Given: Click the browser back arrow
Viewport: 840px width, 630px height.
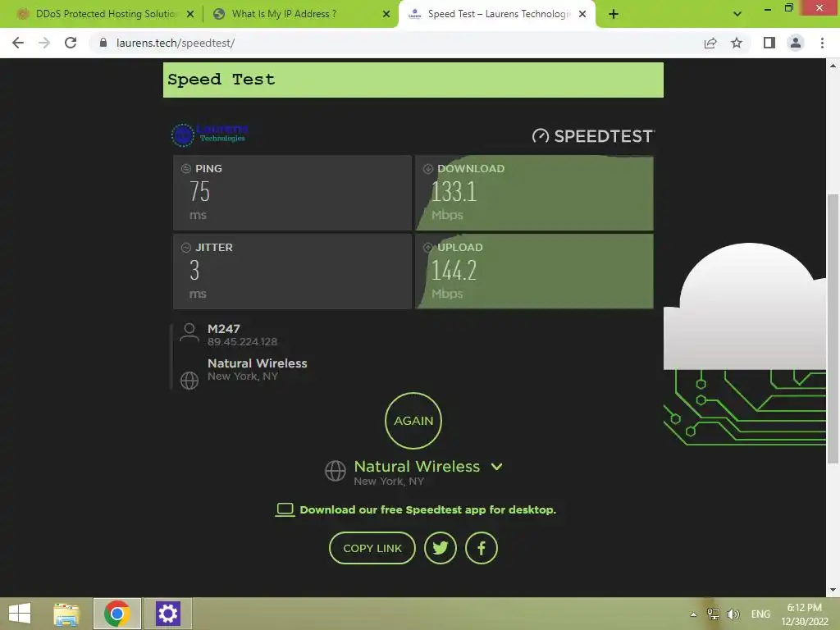Looking at the screenshot, I should pos(18,43).
